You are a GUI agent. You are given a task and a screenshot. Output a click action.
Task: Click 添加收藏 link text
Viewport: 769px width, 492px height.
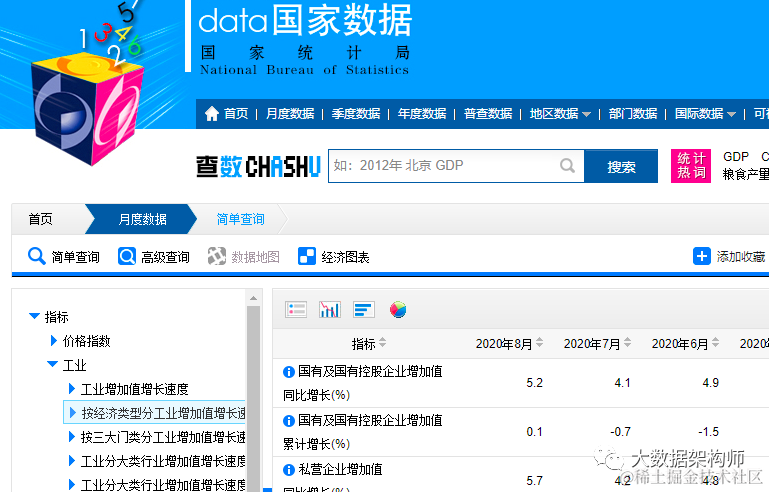(741, 257)
